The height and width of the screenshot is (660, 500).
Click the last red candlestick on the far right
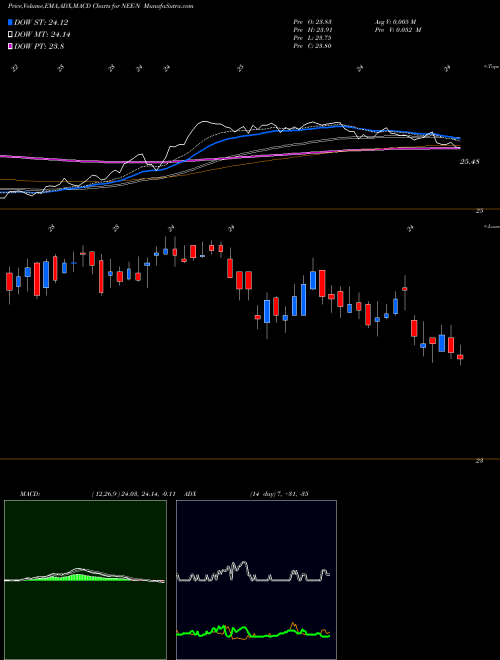[460, 357]
